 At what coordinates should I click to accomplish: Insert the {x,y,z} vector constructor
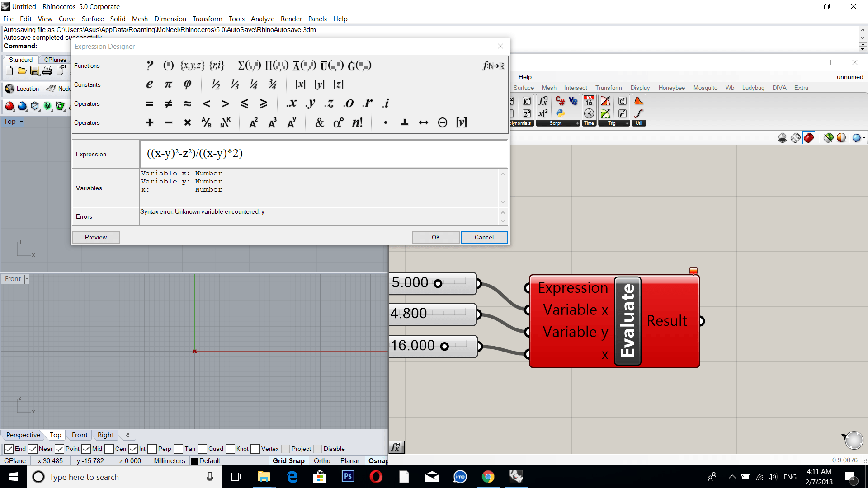pyautogui.click(x=193, y=66)
